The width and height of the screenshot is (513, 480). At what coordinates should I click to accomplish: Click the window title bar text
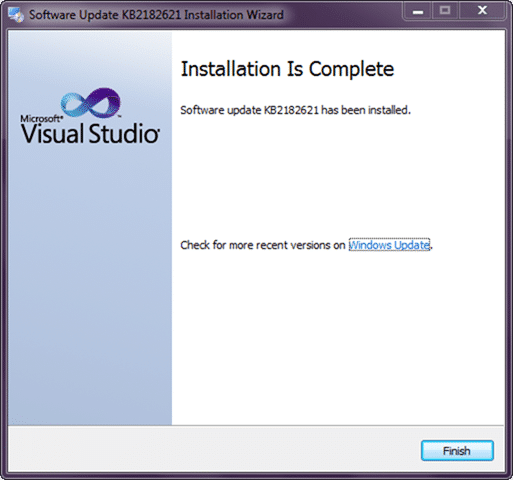tap(156, 15)
